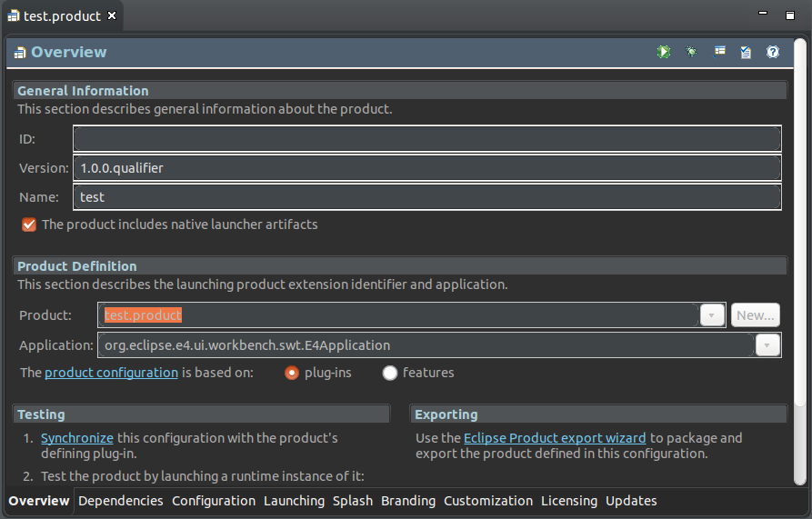The image size is (812, 519).
Task: Expand the Application combo dropdown arrow
Action: click(767, 345)
